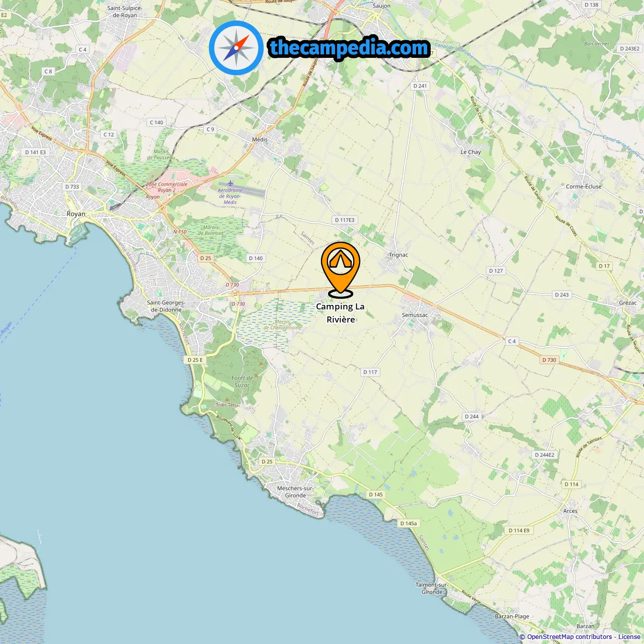The image size is (644, 644).
Task: Click the Talmont-sur-Gironde label
Action: click(432, 588)
